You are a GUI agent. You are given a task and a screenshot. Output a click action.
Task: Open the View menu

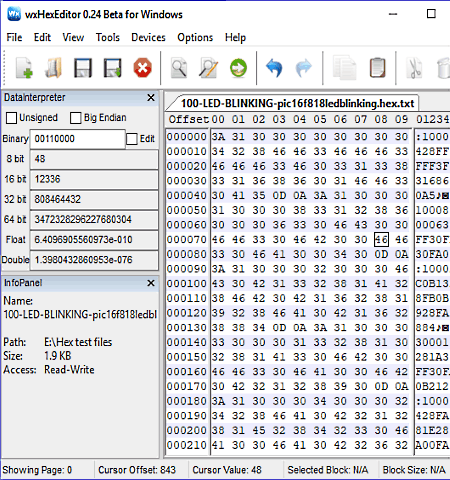pos(73,37)
